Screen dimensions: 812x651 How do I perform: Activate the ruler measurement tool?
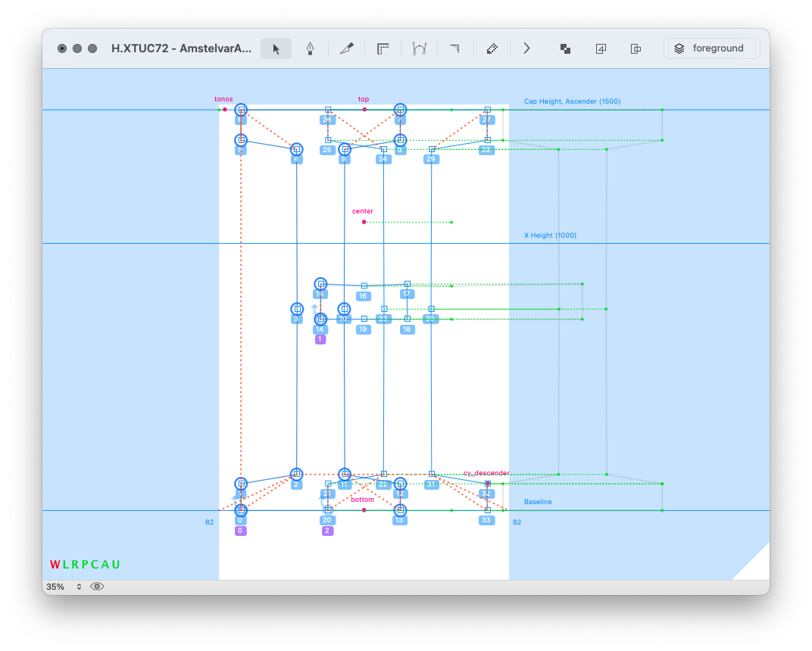[x=383, y=48]
